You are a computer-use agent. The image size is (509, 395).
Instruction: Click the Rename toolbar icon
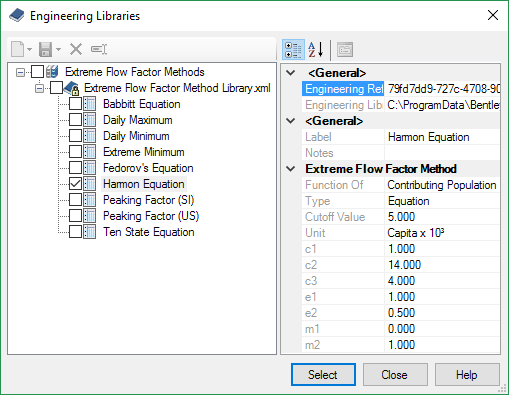tap(99, 49)
